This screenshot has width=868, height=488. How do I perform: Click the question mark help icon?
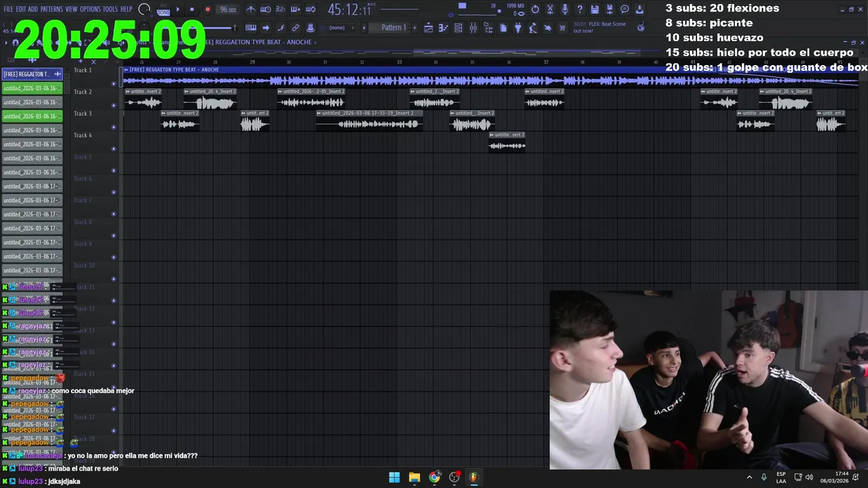coord(580,9)
